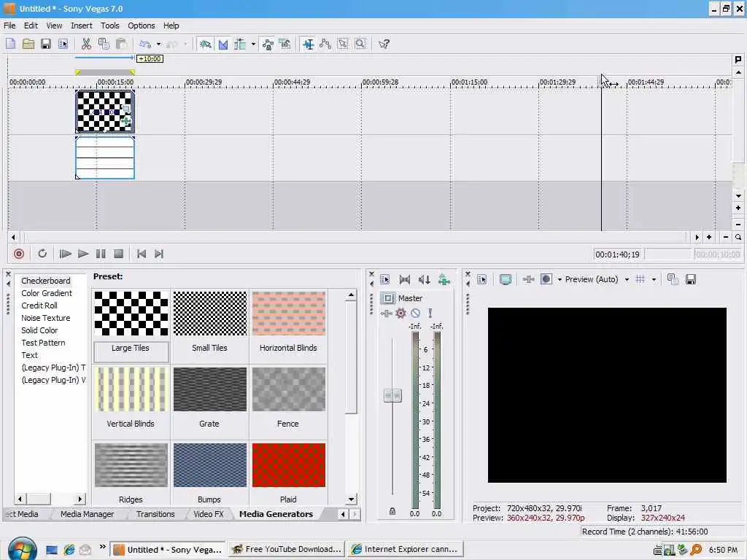This screenshot has width=747, height=560.
Task: Select the Envelope edit tool
Action: tap(325, 44)
